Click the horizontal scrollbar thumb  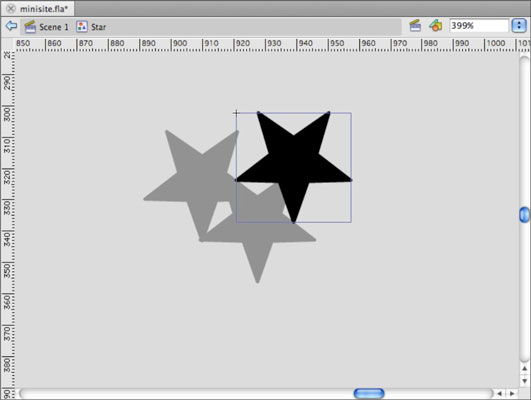tap(369, 393)
